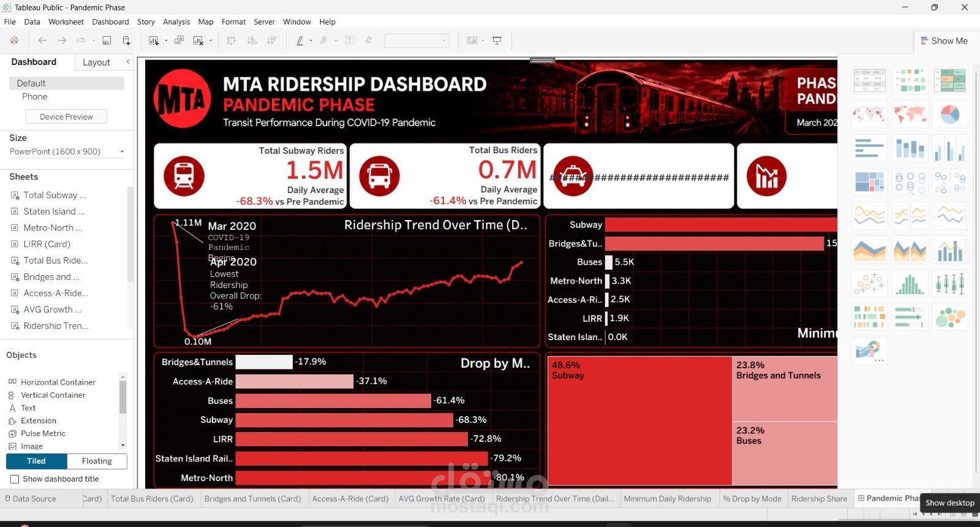Screen dimensions: 980x527
Task: Select the LIRR (Card) sheet
Action: coord(47,244)
